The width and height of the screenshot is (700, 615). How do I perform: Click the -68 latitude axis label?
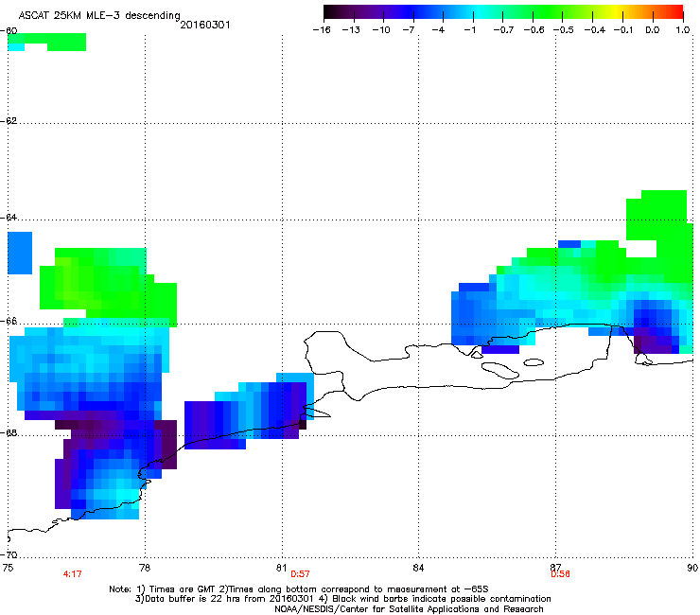[x=9, y=432]
